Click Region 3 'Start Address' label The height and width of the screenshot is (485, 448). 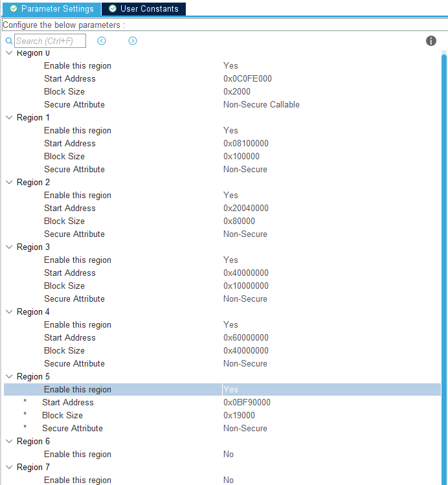coord(70,273)
